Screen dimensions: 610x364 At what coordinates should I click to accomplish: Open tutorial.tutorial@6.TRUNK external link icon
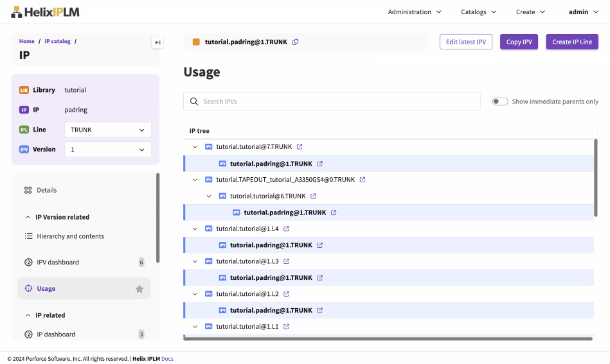coord(314,196)
